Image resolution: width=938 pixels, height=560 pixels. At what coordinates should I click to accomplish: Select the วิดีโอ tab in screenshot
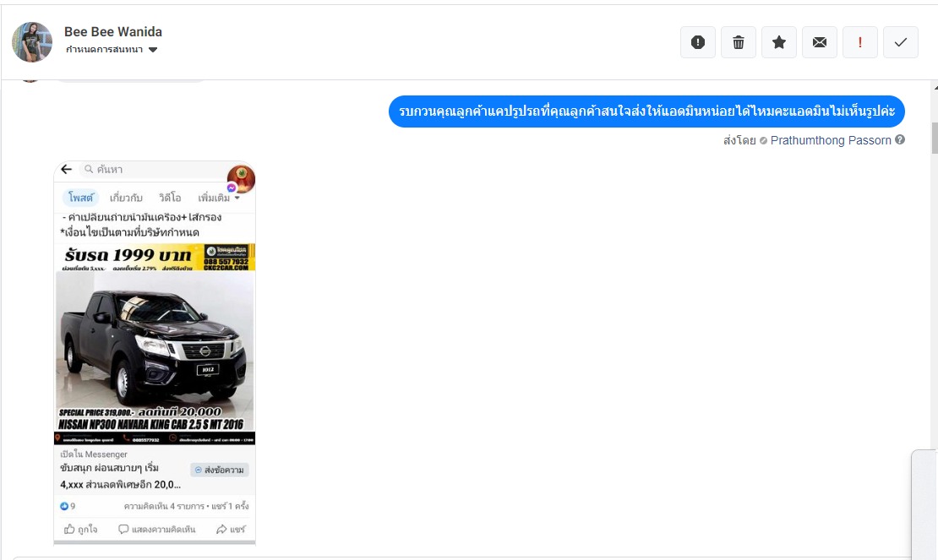[170, 198]
